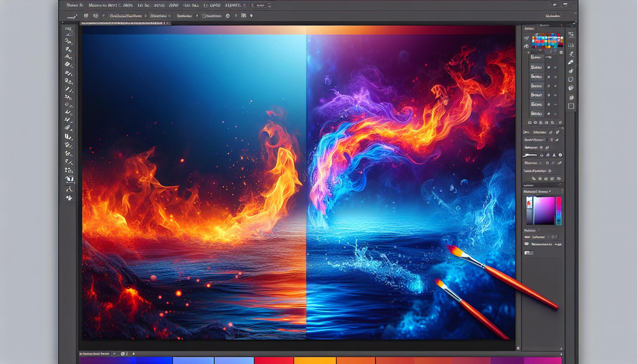Adjust the vertical rainbow hue strip
This screenshot has width=637, height=364.
click(559, 211)
